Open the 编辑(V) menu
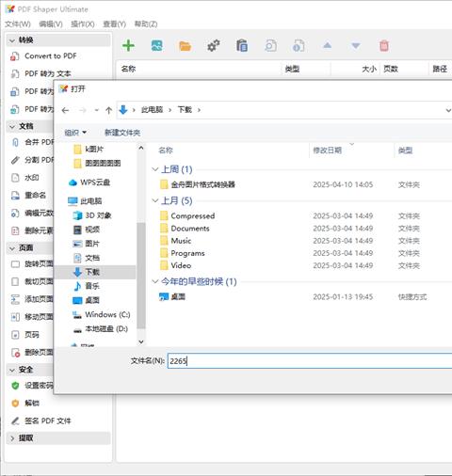Image resolution: width=452 pixels, height=476 pixels. (51, 24)
